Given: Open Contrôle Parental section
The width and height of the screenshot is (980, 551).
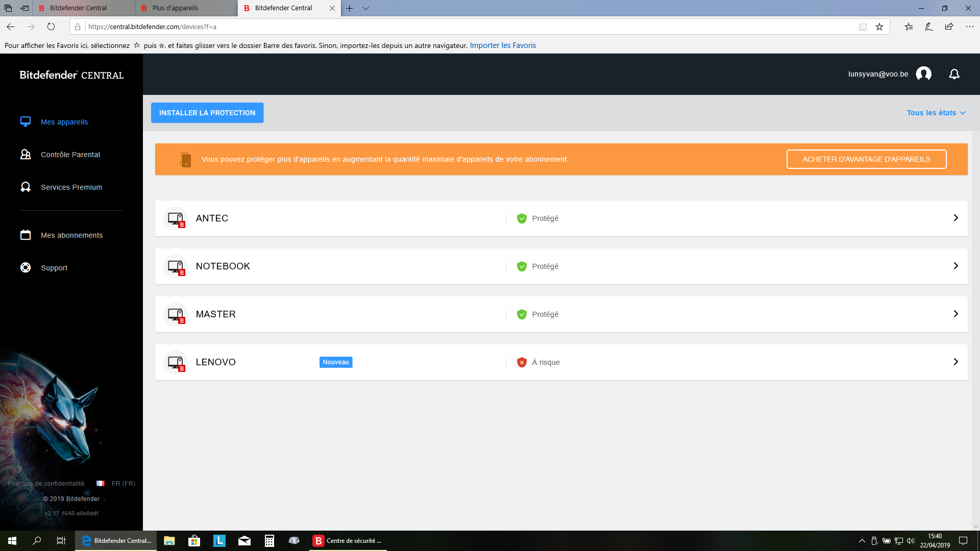Looking at the screenshot, I should click(x=70, y=155).
